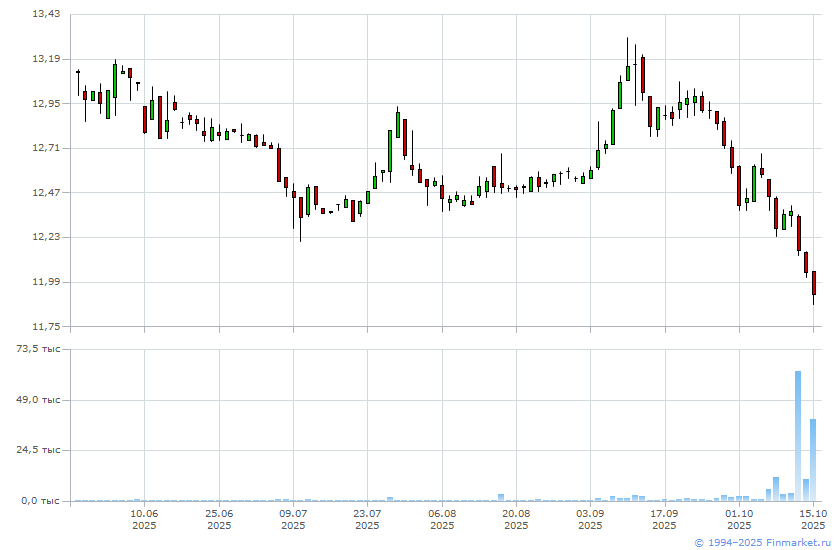Image resolution: width=840 pixels, height=550 pixels.
Task: Click the rightmost volume bar
Action: pyautogui.click(x=813, y=460)
